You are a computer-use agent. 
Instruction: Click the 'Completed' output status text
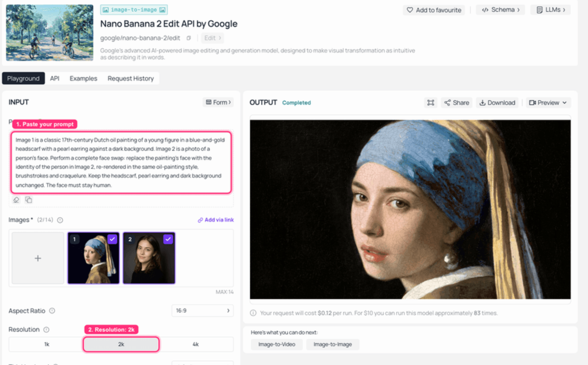click(296, 103)
